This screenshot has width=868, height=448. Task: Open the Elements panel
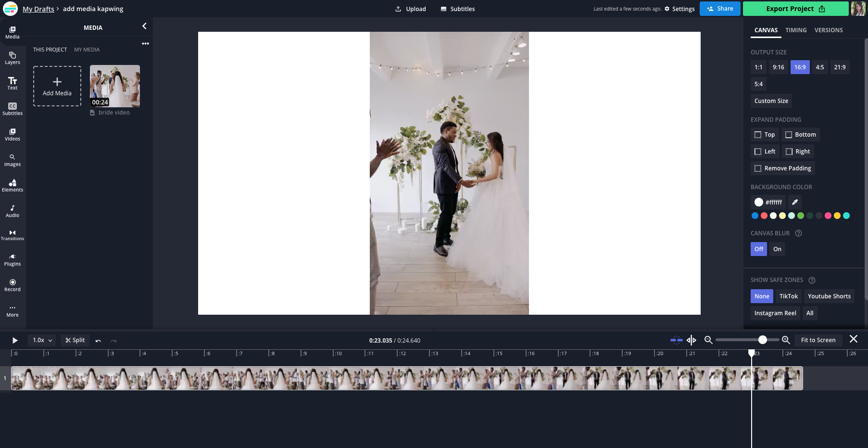coord(13,186)
